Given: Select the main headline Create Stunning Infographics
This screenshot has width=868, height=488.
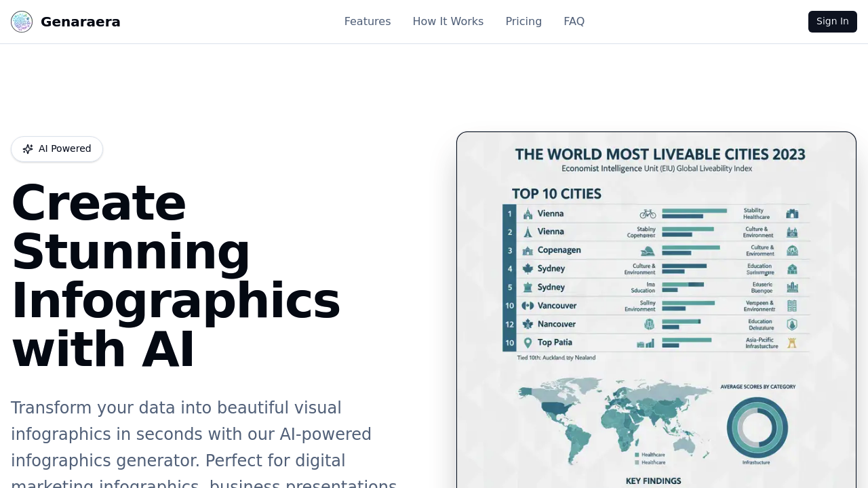Looking at the screenshot, I should [x=176, y=276].
